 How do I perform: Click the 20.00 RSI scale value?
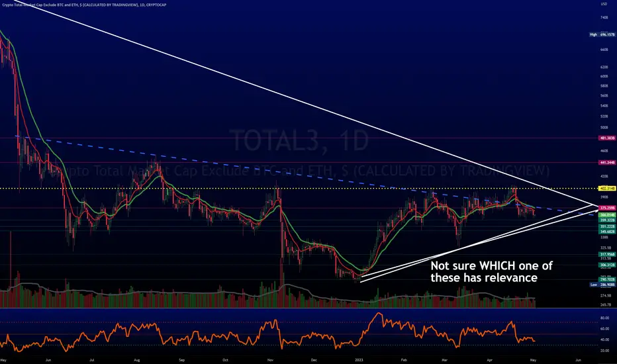(604, 350)
